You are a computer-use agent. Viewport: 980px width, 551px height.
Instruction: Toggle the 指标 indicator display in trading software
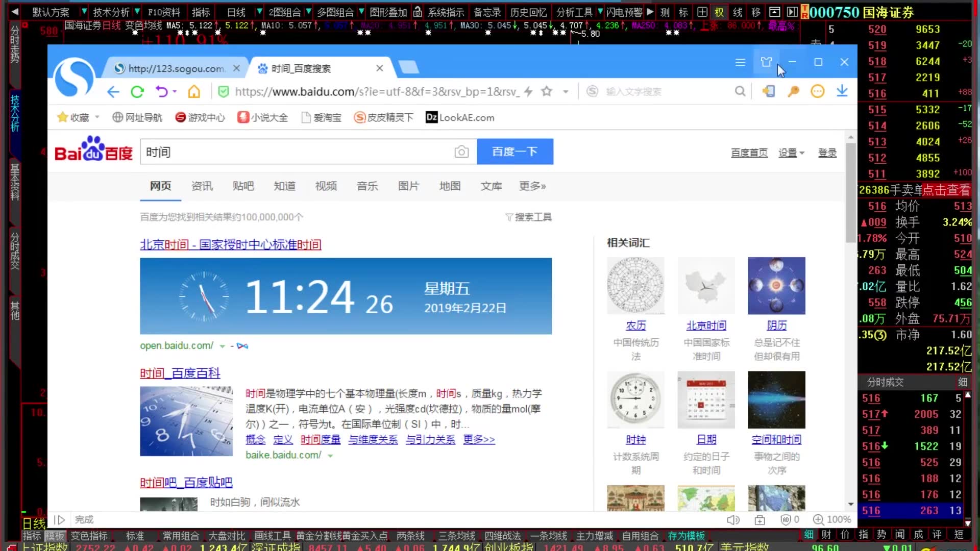click(x=200, y=11)
